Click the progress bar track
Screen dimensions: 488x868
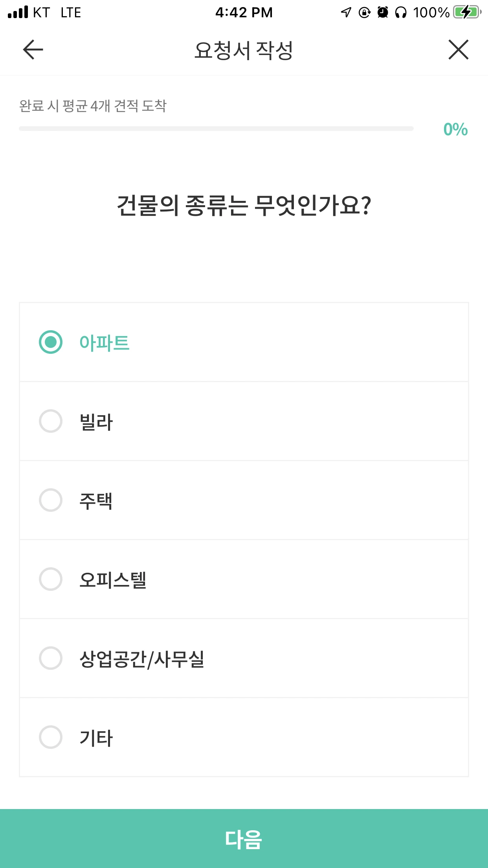click(216, 129)
